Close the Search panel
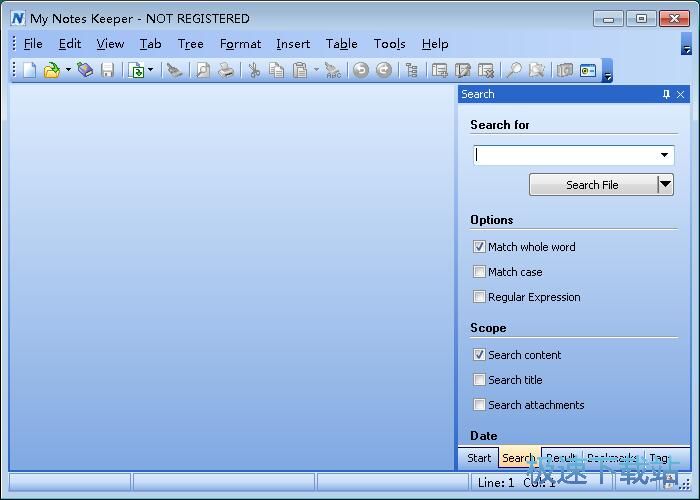 pos(680,94)
